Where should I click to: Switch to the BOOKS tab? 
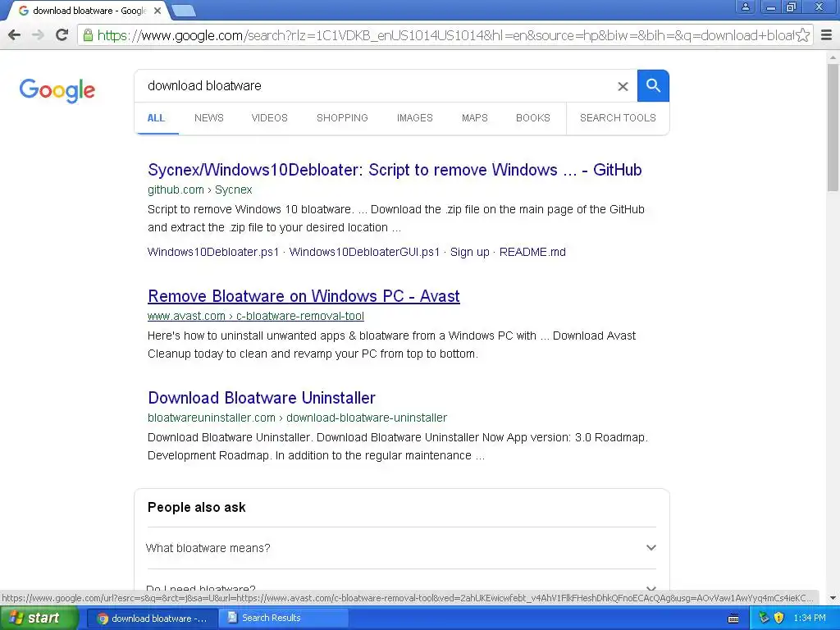click(x=533, y=118)
